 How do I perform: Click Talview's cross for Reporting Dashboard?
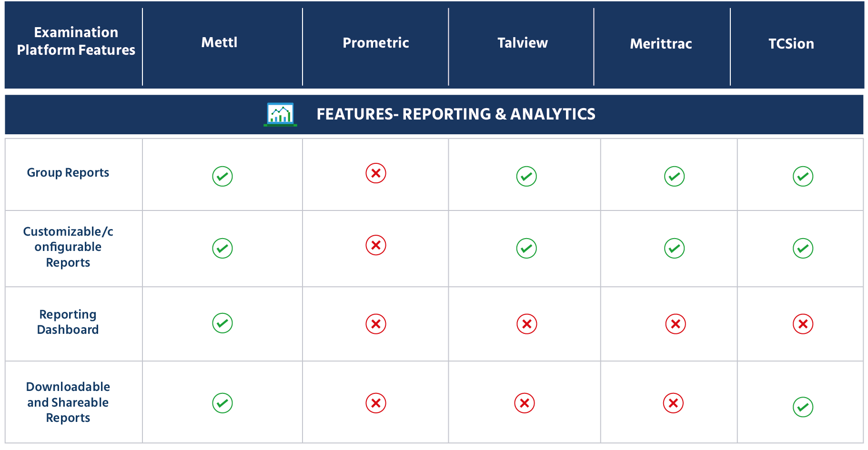click(527, 324)
